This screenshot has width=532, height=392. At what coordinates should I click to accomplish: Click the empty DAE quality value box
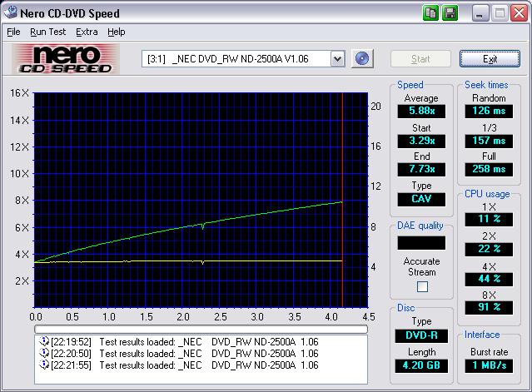[421, 243]
